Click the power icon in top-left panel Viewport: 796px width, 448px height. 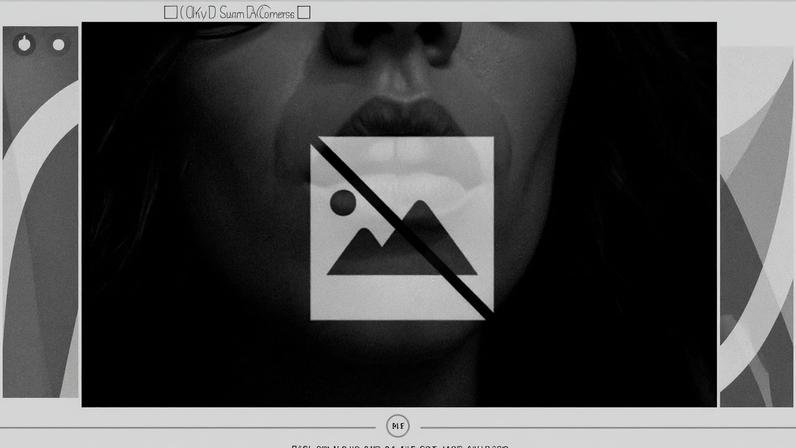(x=24, y=44)
